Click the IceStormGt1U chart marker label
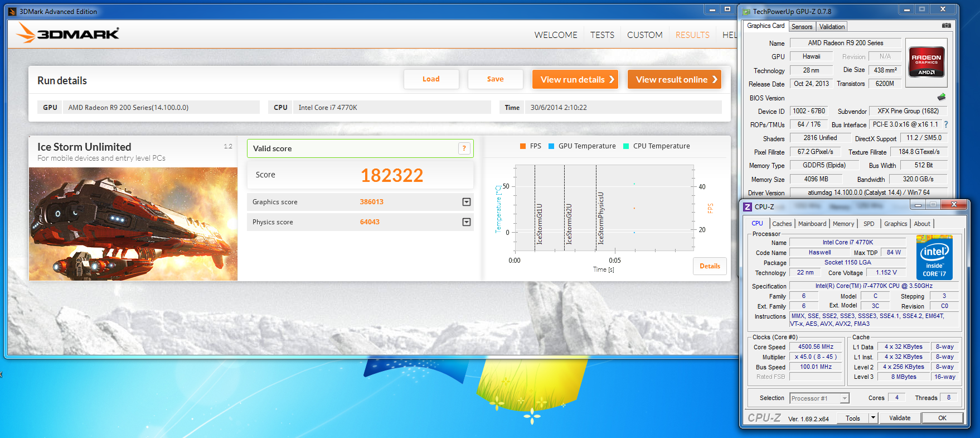 (539, 224)
